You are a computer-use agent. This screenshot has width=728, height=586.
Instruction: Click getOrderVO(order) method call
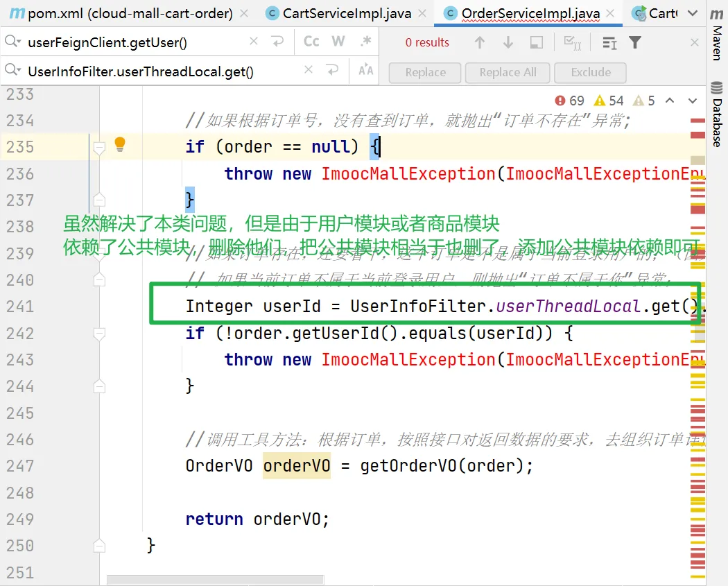[x=442, y=465]
